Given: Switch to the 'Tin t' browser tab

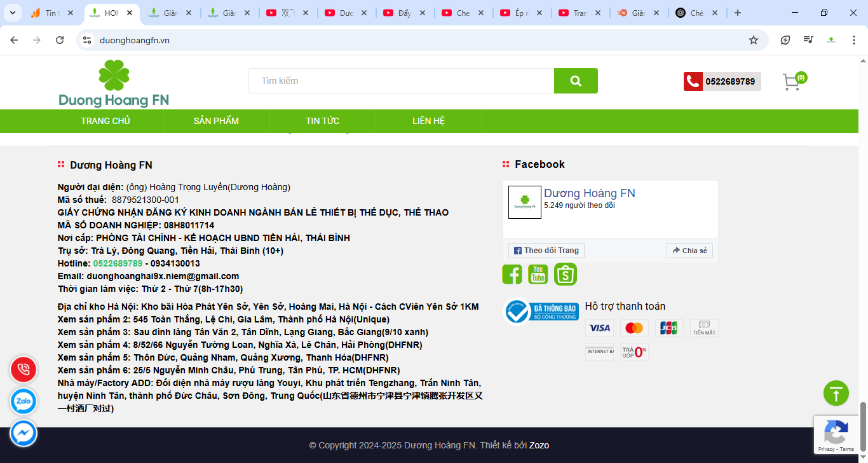Looking at the screenshot, I should pos(51,13).
